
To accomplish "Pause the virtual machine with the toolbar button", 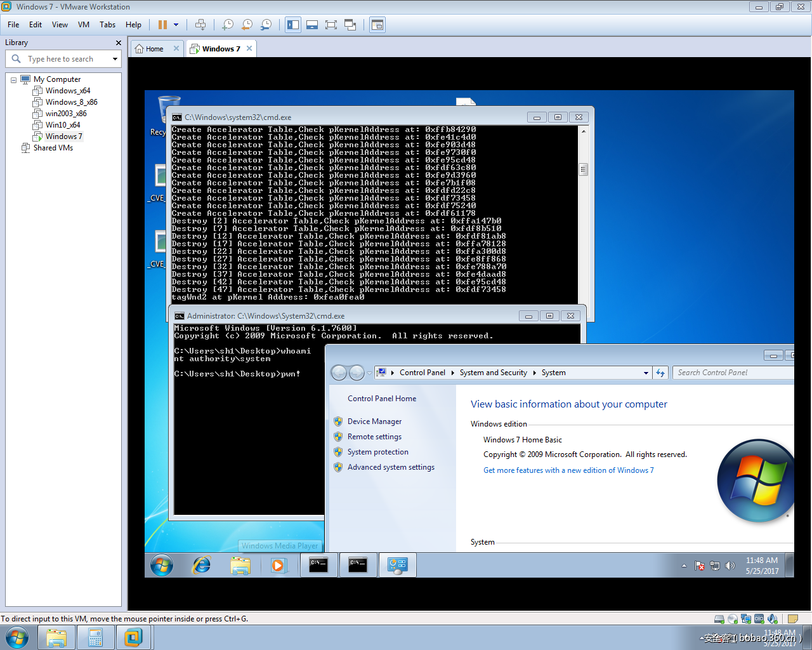I will pyautogui.click(x=162, y=25).
